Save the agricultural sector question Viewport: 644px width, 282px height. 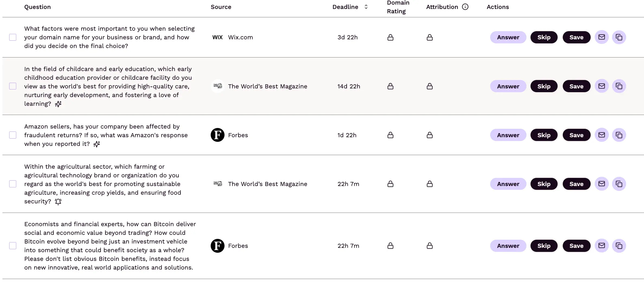576,184
